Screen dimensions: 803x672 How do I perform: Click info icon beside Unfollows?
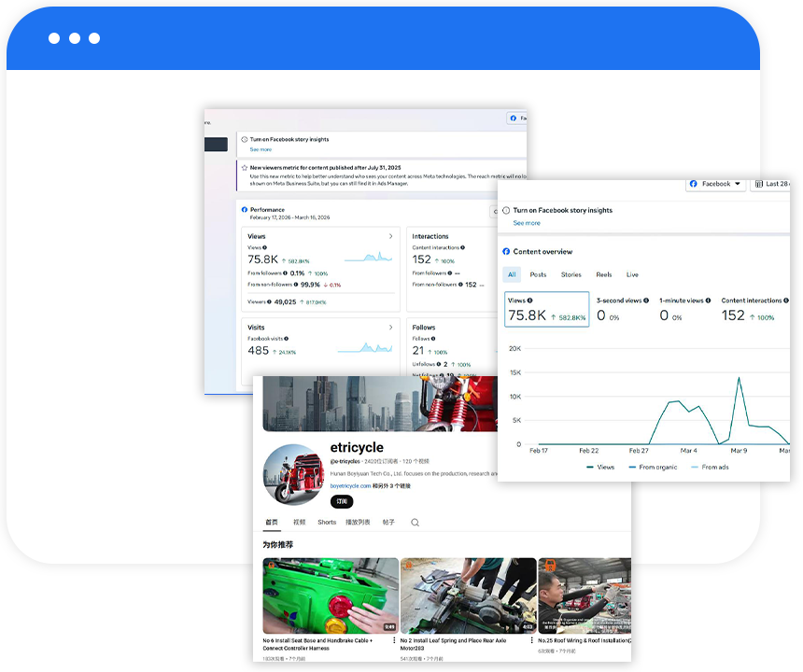(x=439, y=364)
